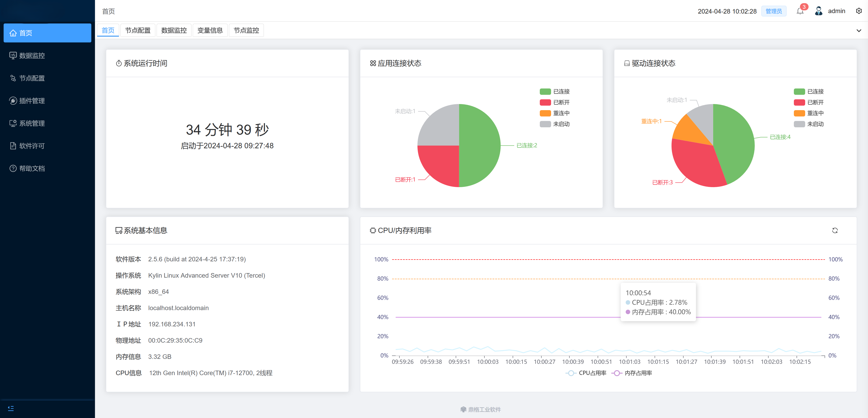Collapse the sidebar menu icon
The height and width of the screenshot is (418, 868).
click(11, 408)
